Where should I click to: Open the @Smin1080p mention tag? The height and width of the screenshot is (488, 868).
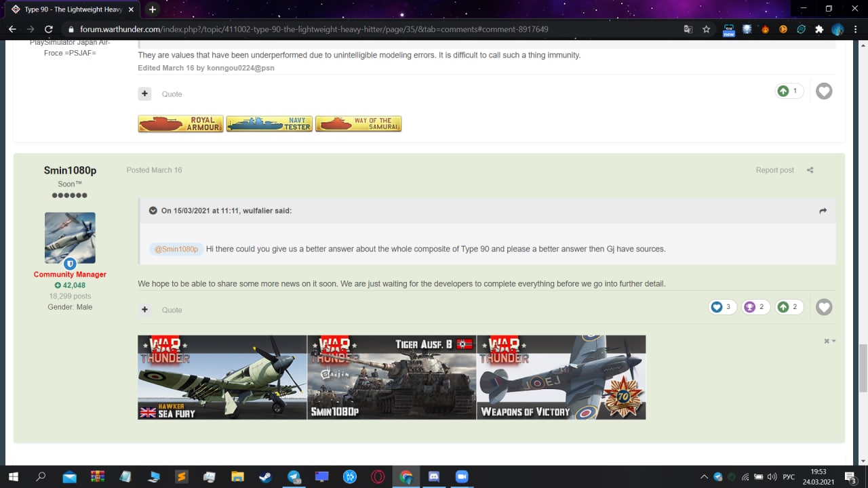point(176,249)
